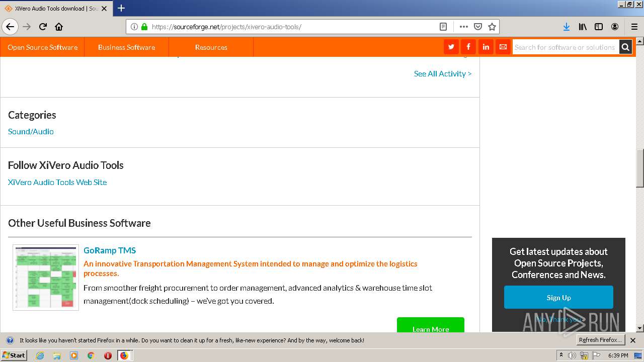Viewport: 644px width, 362px height.
Task: Save page to Pocket
Action: 478,27
